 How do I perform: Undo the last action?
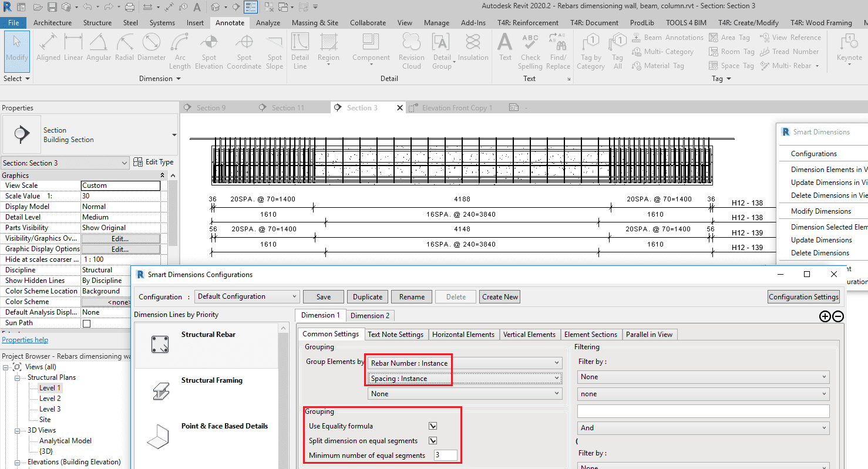tap(88, 7)
